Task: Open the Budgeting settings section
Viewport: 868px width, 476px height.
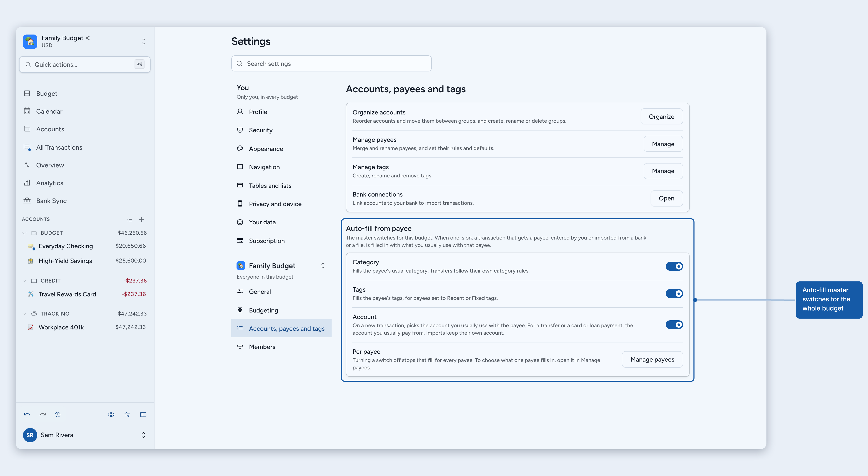Action: click(281, 310)
